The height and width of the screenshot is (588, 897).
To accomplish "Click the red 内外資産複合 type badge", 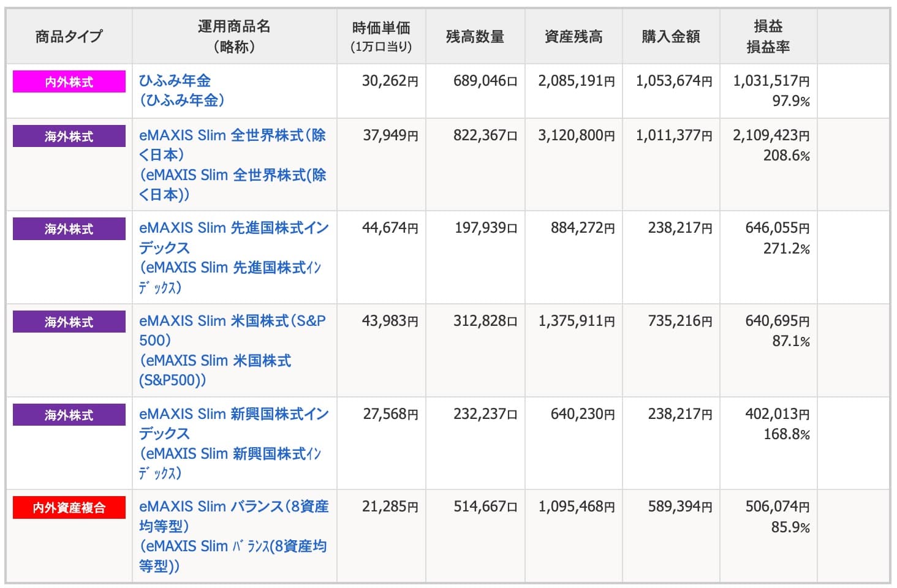I will coord(69,508).
